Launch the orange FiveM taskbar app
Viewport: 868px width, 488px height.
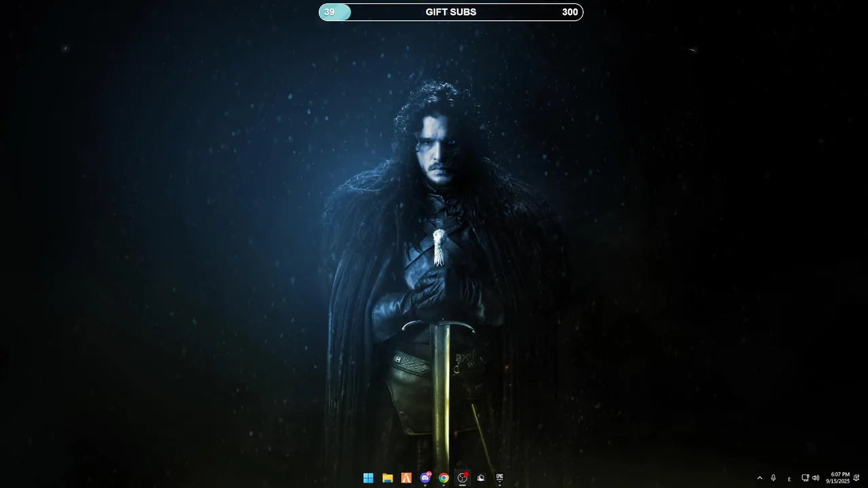406,478
